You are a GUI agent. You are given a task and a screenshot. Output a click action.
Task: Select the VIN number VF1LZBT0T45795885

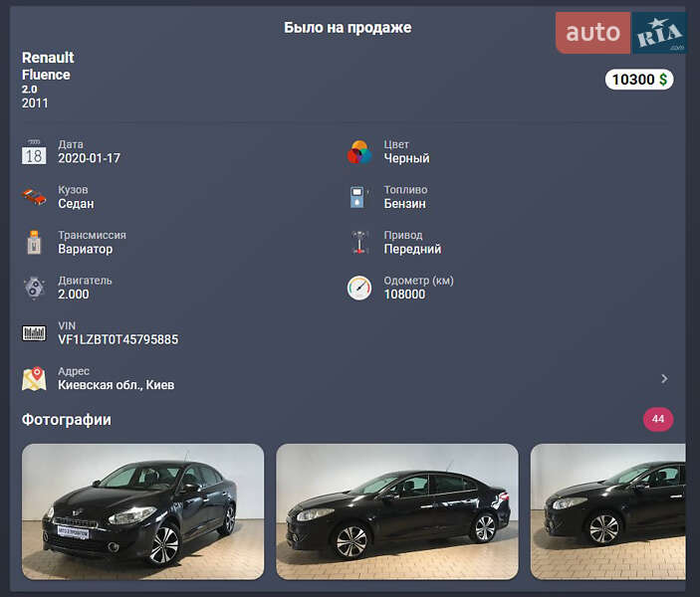click(x=117, y=339)
